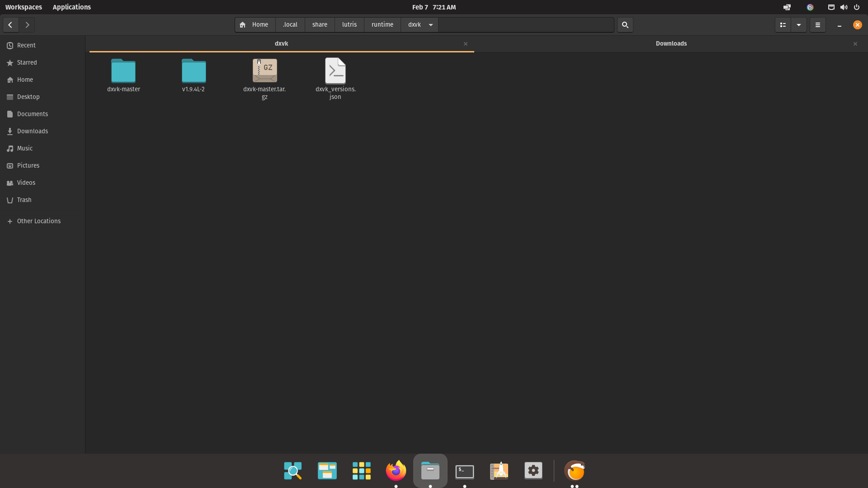The image size is (868, 488).
Task: Launch the magnifier search app in dock
Action: tap(293, 471)
